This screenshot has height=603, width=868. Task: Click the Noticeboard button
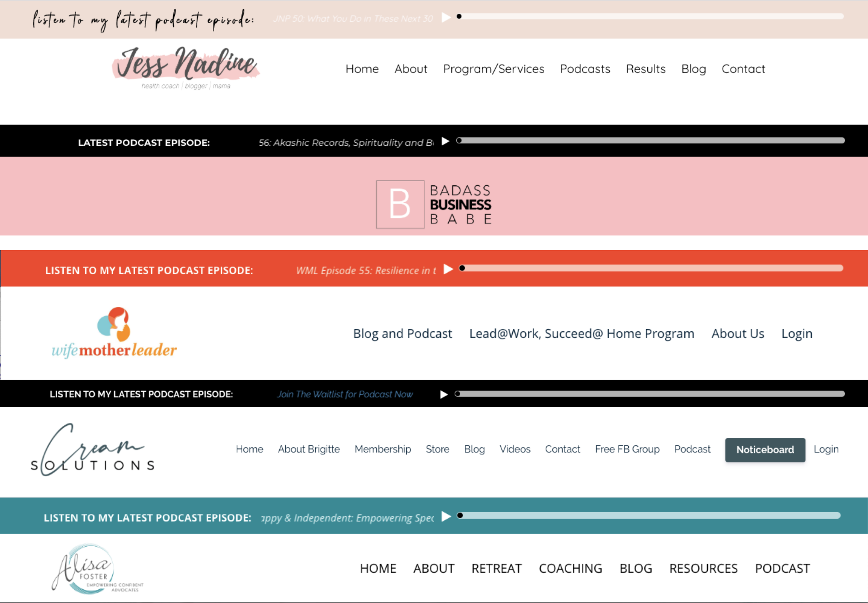tap(765, 450)
